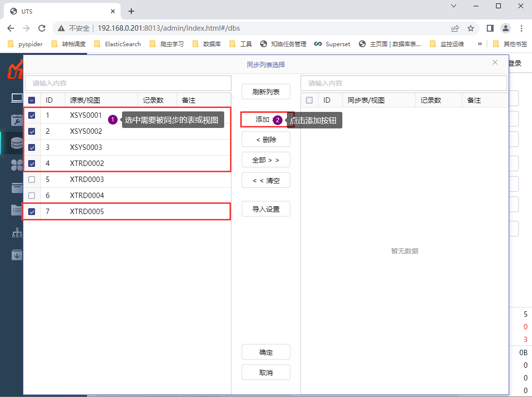This screenshot has width=532, height=397.
Task: Click the sidebar network hierarchy icon
Action: pos(17,233)
